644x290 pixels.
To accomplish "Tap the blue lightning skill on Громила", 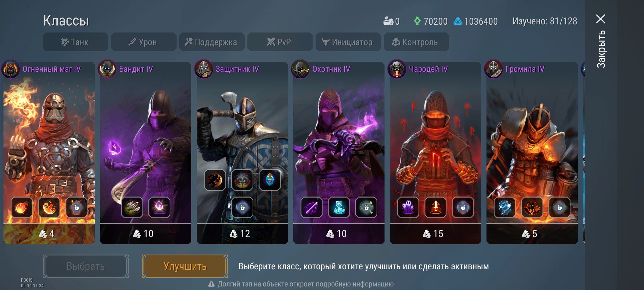I will (505, 207).
